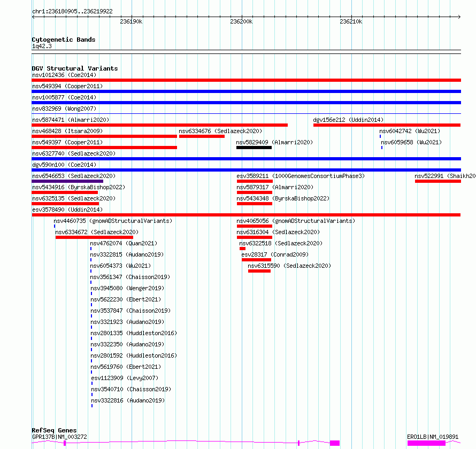Screen dimensions: 476x449
Task: Open nsv5434348 (ByrskaBishop2022) label
Action: (x=283, y=198)
